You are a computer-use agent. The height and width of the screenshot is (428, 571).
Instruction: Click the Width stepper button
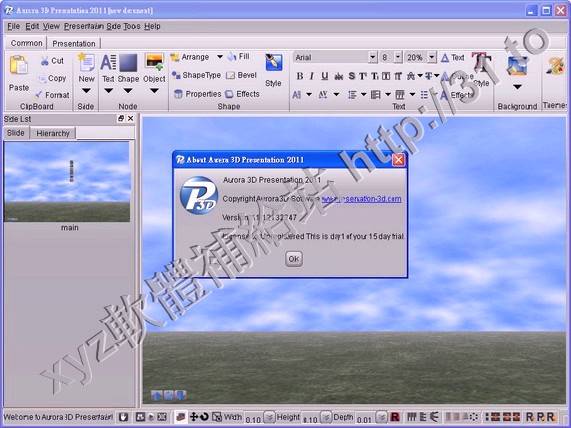point(269,416)
